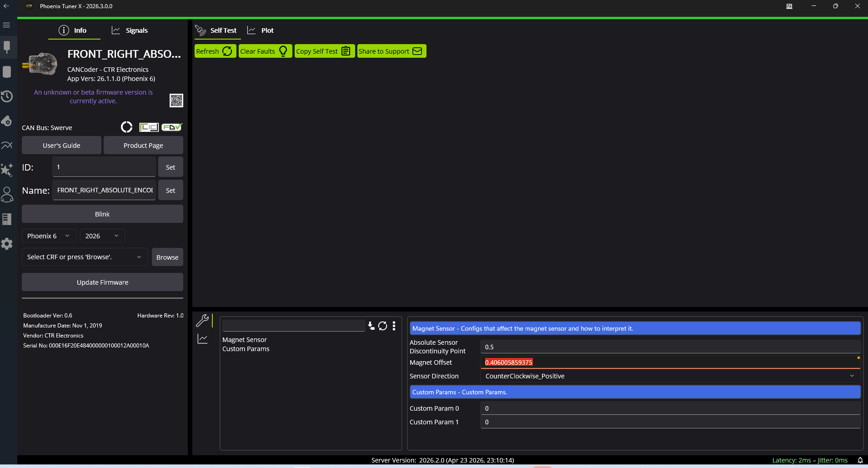The image size is (868, 468).
Task: Click the device ID input field
Action: point(104,167)
